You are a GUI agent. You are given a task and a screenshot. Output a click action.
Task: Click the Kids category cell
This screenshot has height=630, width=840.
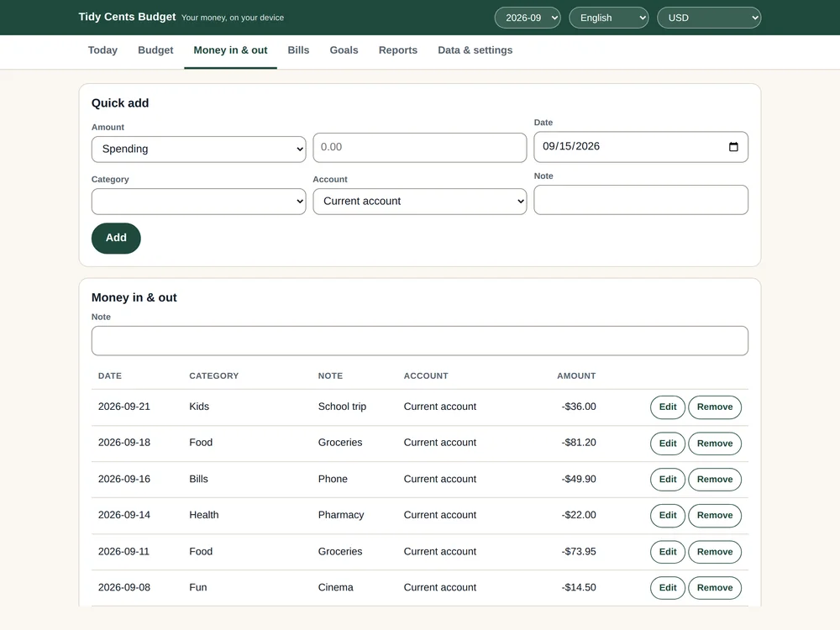[199, 407]
